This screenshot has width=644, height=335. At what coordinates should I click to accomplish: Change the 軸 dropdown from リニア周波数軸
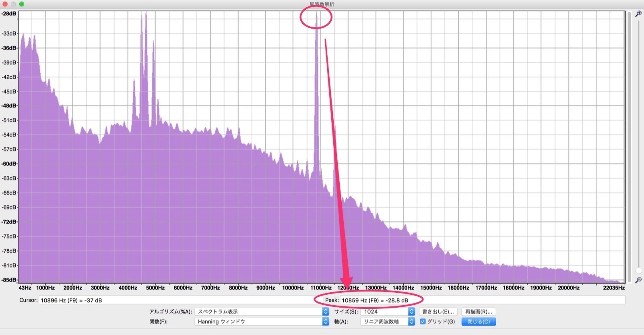tap(388, 322)
